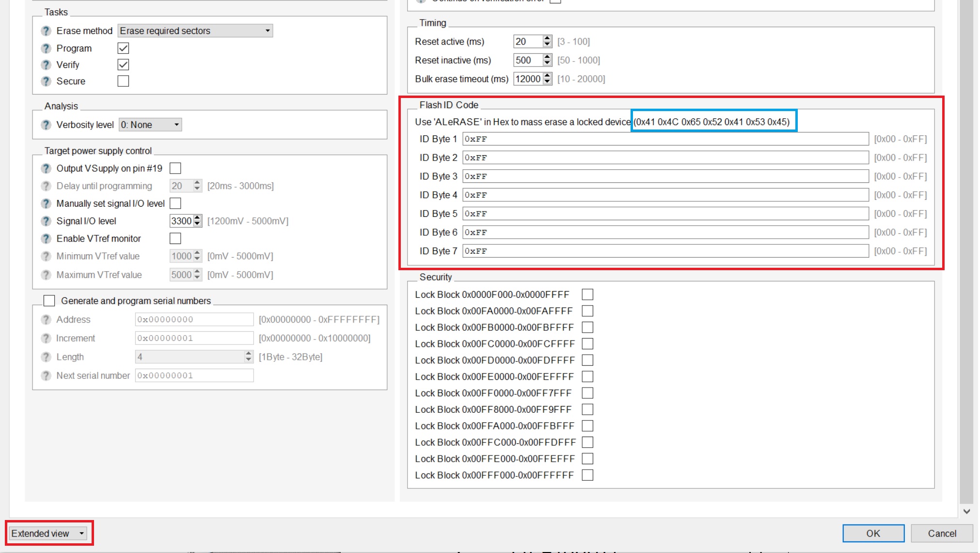Screen dimensions: 980x553
Task: Click help icon next to Secure
Action: pyautogui.click(x=46, y=81)
